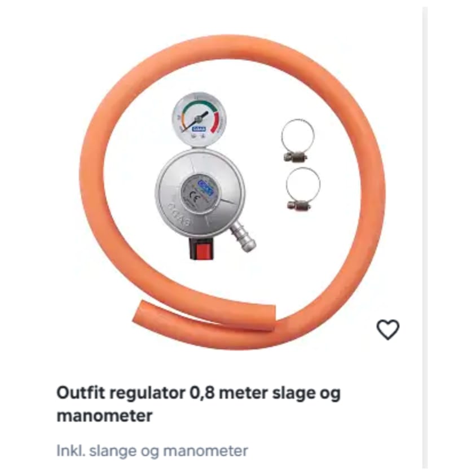The height and width of the screenshot is (476, 476).
Task: Click the green zone of the manometer dial
Action: [x=199, y=104]
